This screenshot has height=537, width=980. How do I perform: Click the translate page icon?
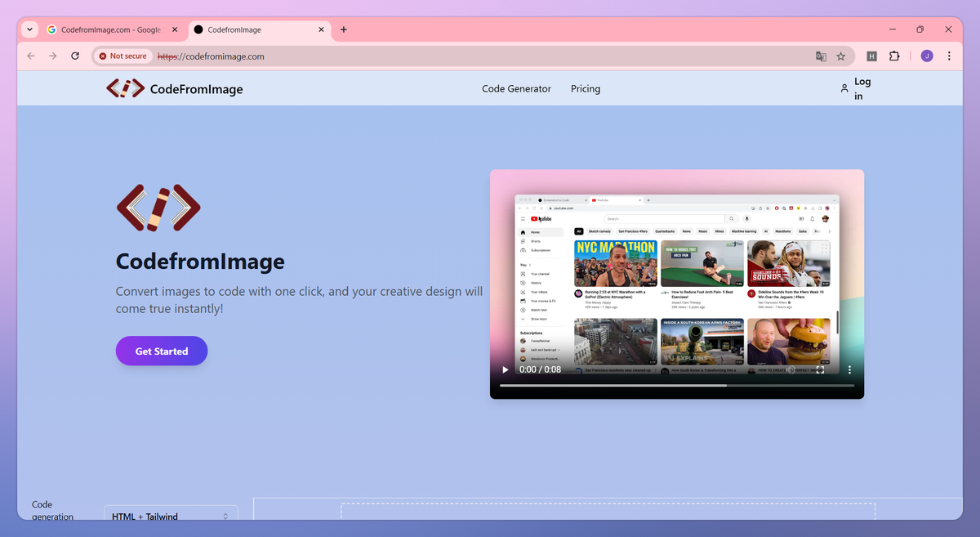(821, 56)
